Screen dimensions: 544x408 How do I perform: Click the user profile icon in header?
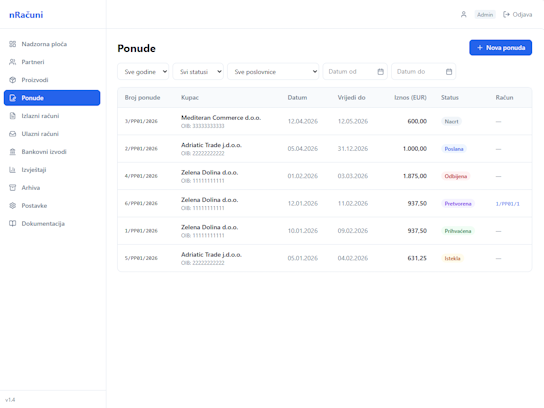click(464, 15)
